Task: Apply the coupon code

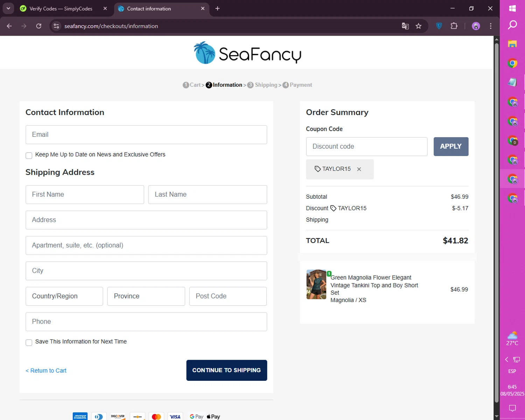Action: [451, 147]
